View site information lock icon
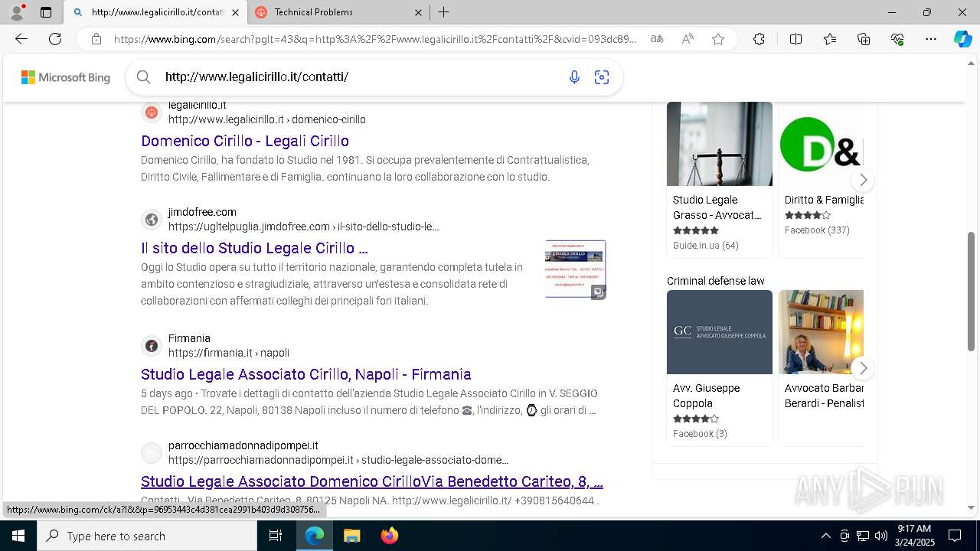Screen dimensions: 980x551 pyautogui.click(x=96, y=39)
